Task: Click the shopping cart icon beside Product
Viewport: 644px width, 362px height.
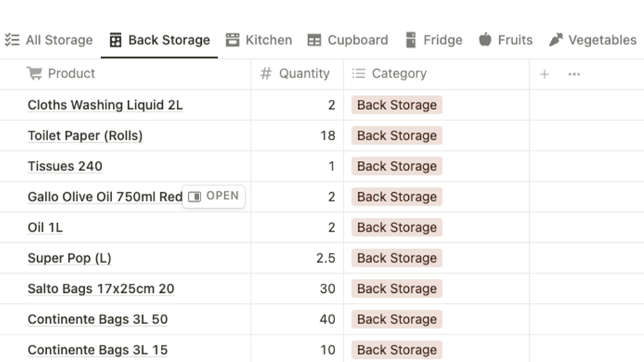Action: (x=34, y=74)
